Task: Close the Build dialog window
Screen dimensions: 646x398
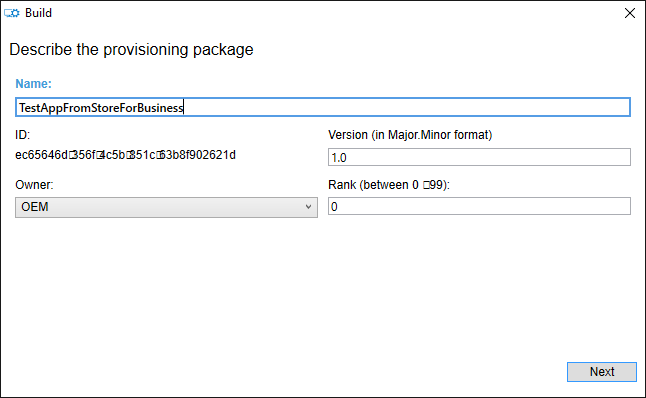Action: 630,13
